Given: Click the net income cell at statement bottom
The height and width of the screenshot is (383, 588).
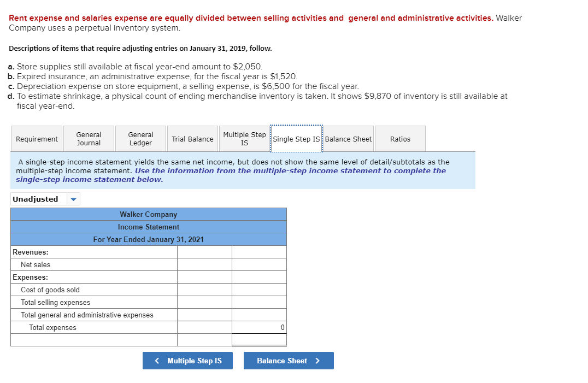Looking at the screenshot, I should pos(260,339).
